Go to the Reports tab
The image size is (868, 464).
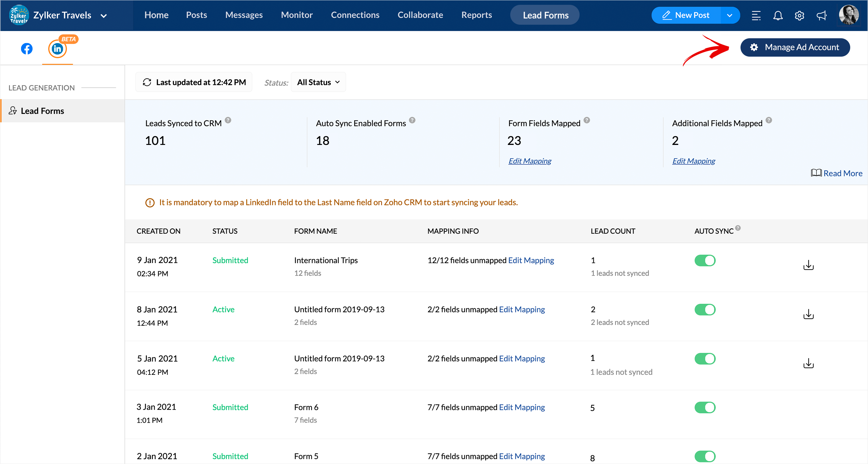[x=476, y=15]
